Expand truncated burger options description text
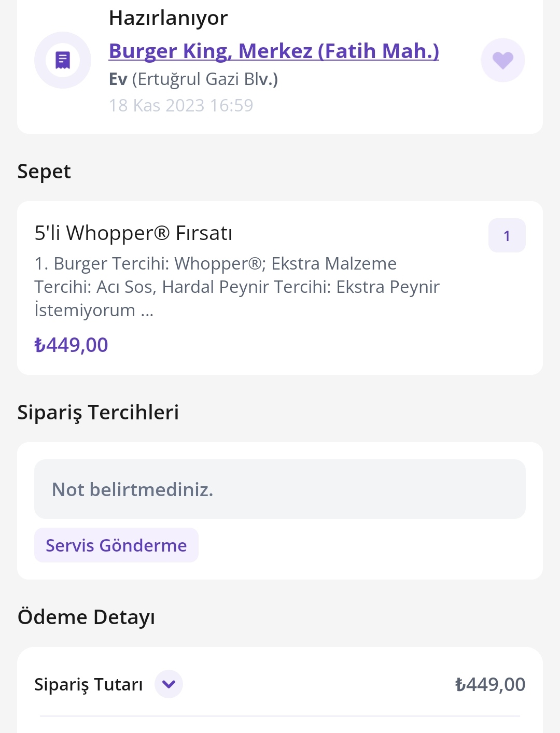The width and height of the screenshot is (560, 733). coord(237,287)
